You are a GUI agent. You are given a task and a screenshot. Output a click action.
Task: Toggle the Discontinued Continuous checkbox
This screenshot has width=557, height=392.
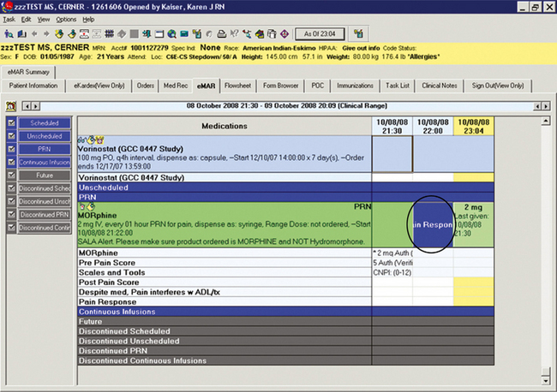11,228
